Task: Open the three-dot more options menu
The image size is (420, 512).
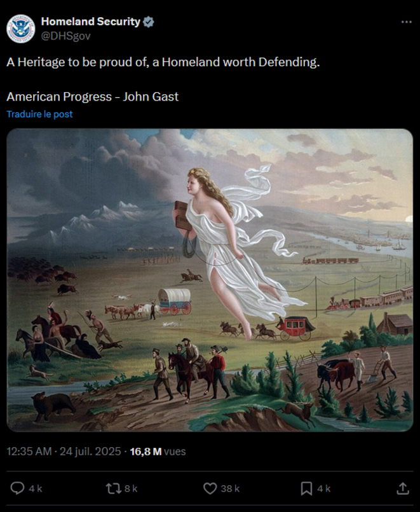Action: click(406, 22)
